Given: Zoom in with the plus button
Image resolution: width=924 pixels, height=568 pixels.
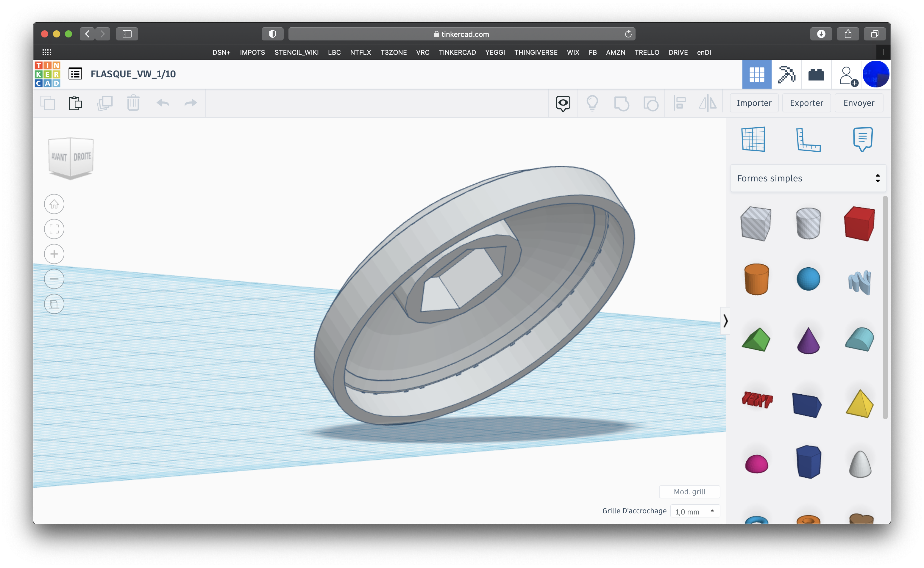Looking at the screenshot, I should [54, 254].
